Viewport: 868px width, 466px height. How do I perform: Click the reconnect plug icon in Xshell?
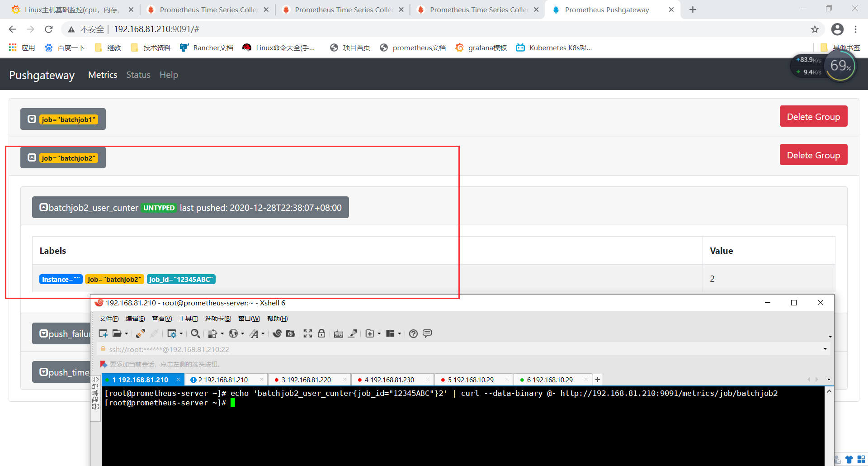tap(140, 333)
